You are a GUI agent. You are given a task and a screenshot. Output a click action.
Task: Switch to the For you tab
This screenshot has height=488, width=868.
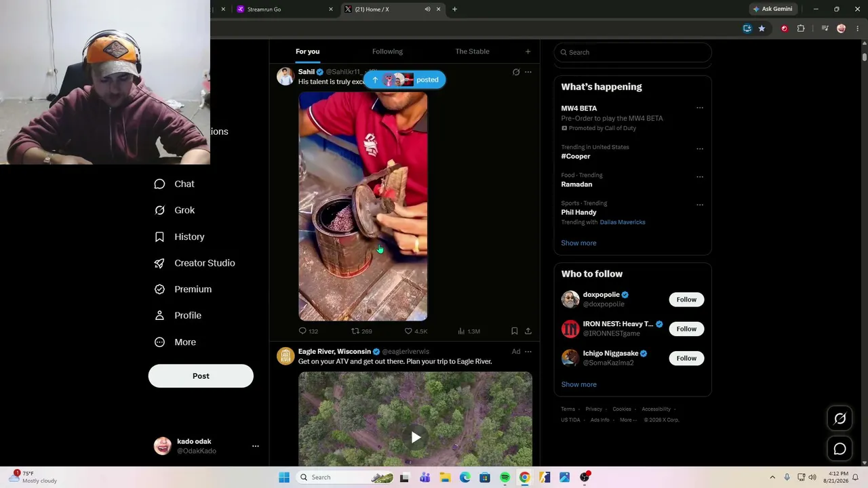point(307,52)
